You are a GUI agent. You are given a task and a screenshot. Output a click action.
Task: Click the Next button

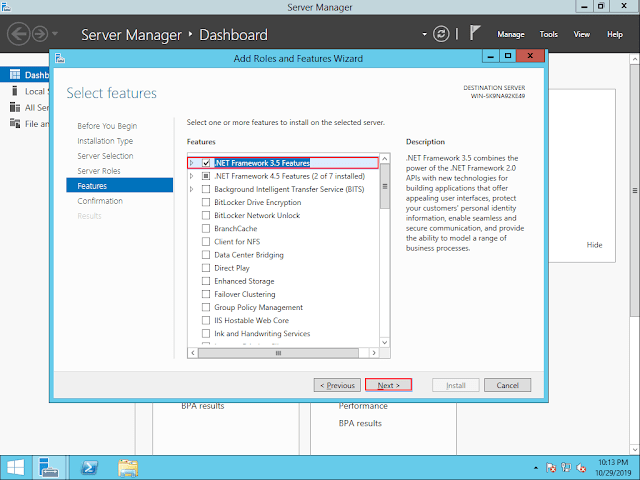388,385
